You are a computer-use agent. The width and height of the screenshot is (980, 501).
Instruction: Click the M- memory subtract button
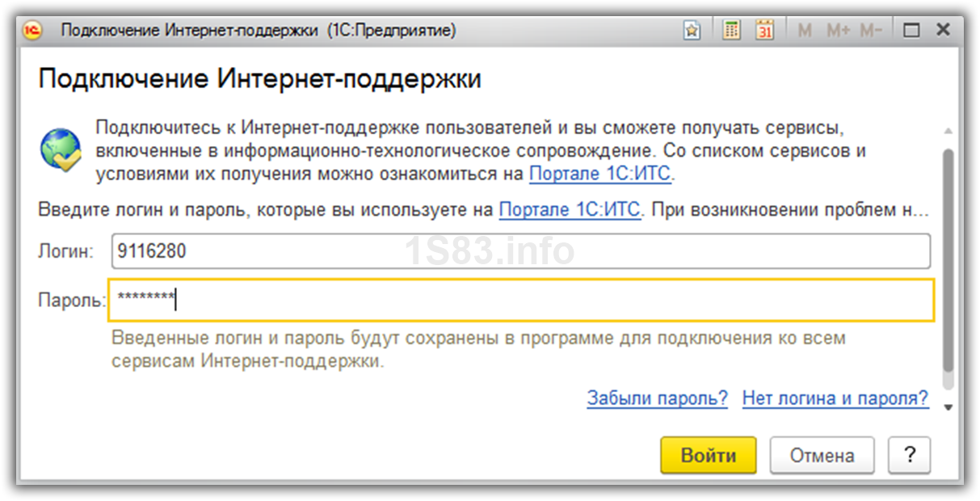coord(871,31)
